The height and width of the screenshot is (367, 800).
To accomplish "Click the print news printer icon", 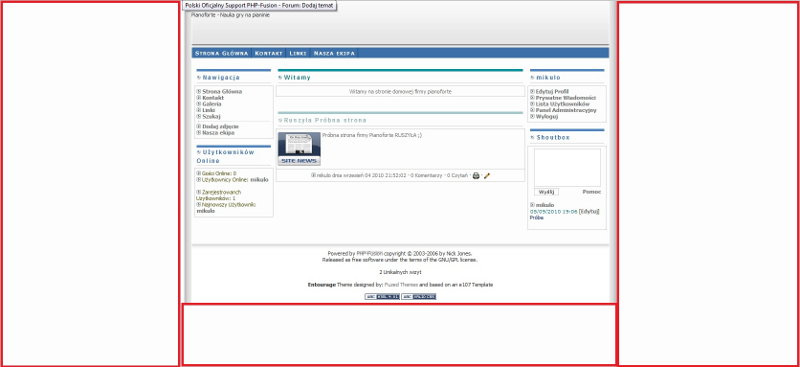I will (x=476, y=176).
